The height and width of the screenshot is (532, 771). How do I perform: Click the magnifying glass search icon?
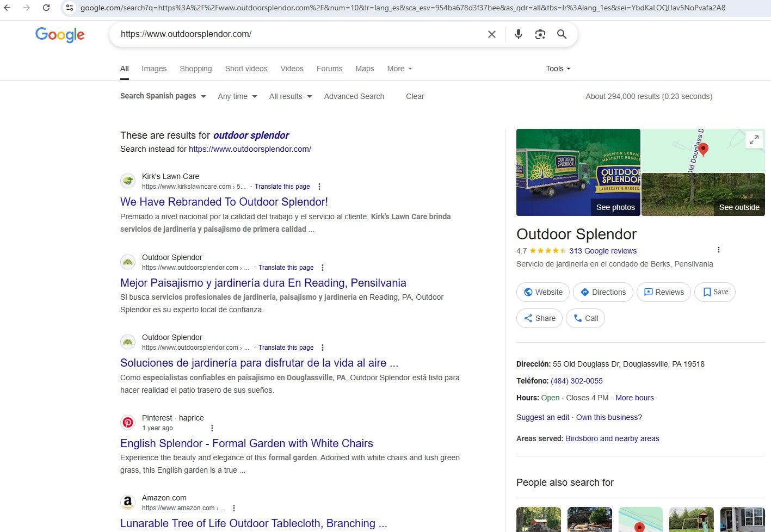(562, 34)
